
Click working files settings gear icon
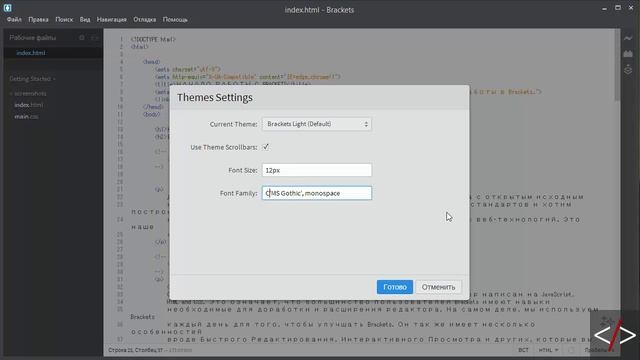pos(82,38)
